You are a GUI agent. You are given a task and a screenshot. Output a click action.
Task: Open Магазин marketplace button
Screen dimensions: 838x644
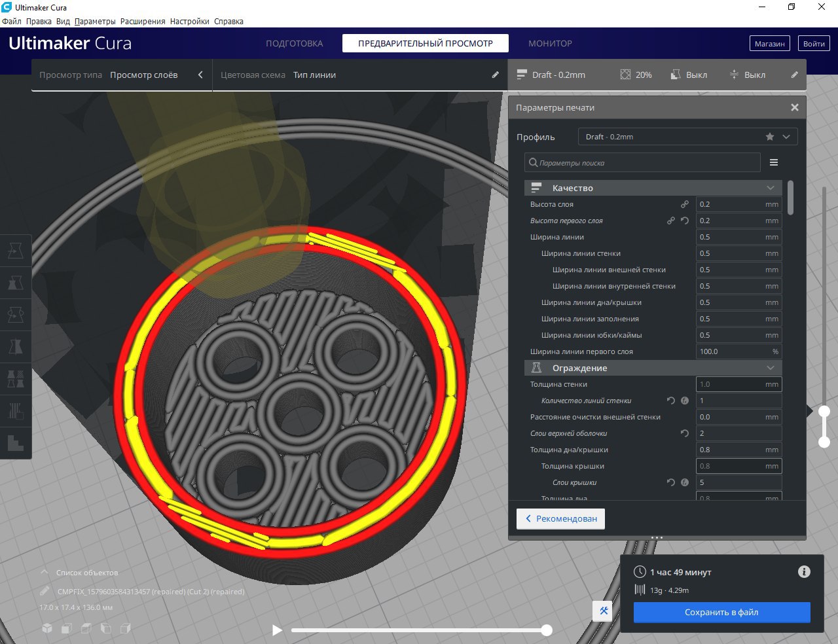pos(769,44)
